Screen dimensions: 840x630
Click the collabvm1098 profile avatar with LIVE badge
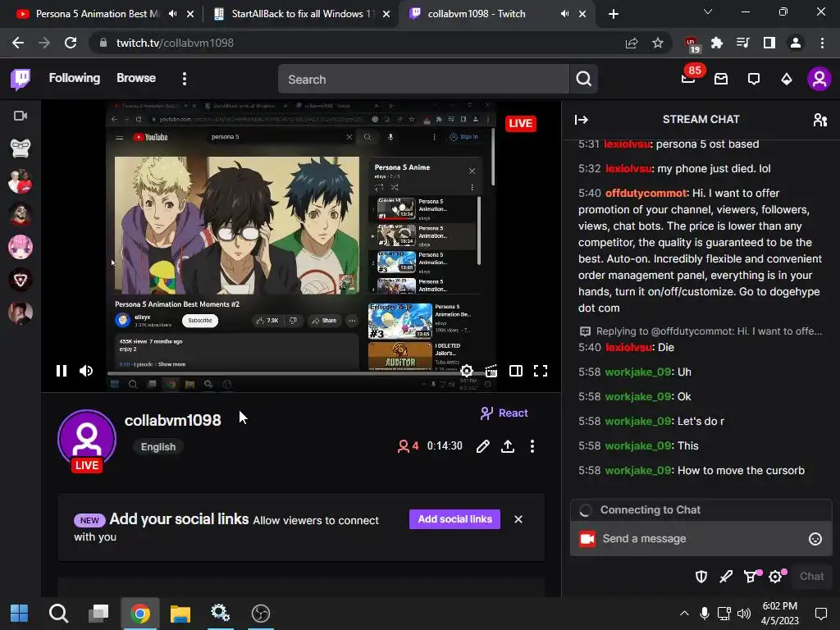tap(87, 441)
